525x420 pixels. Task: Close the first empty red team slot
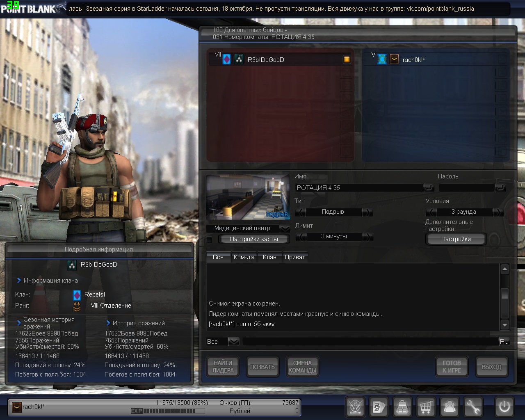[347, 72]
